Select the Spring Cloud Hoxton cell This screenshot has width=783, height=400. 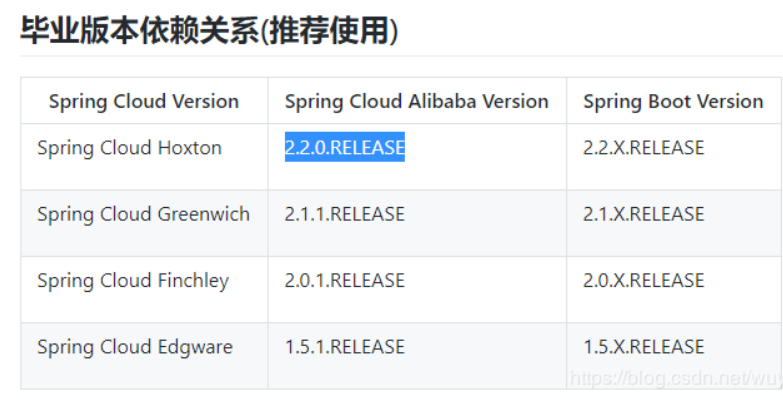(x=144, y=157)
